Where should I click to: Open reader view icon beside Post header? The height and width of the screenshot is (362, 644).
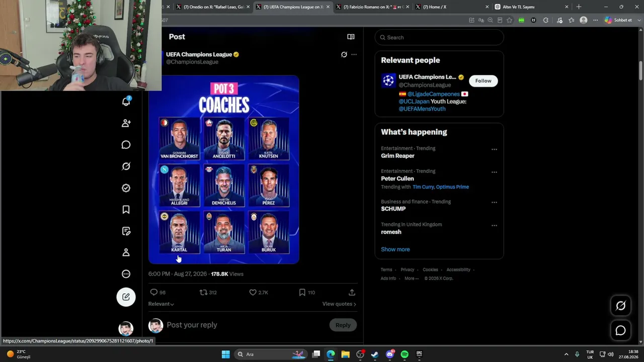point(351,37)
